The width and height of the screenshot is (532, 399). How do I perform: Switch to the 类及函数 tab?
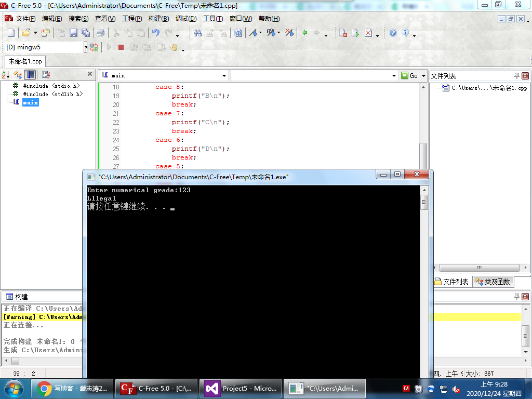pyautogui.click(x=493, y=282)
